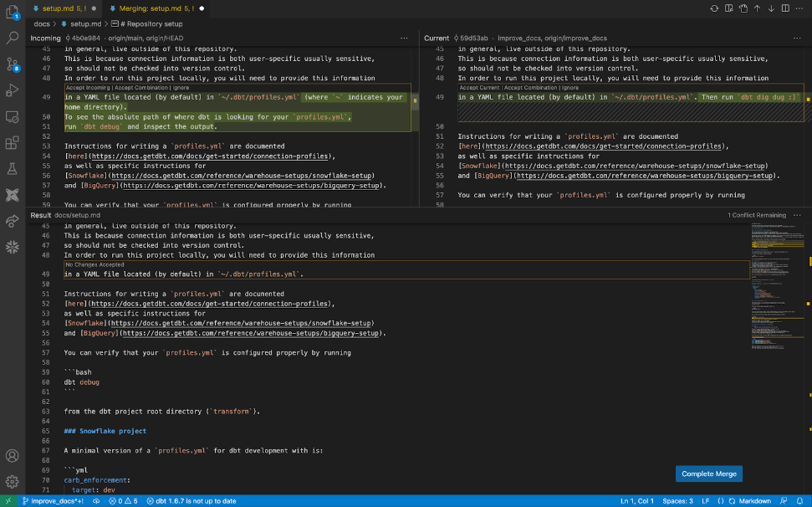
Task: Click the '### Snowflake project' heading line
Action: click(x=105, y=431)
